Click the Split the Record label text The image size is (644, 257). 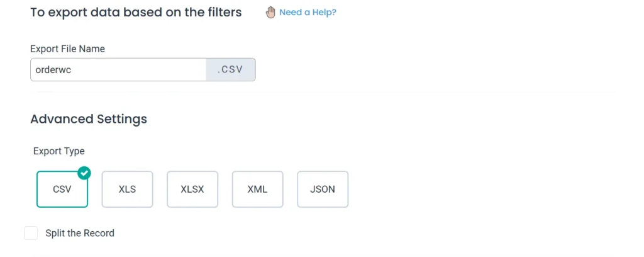[x=80, y=233]
